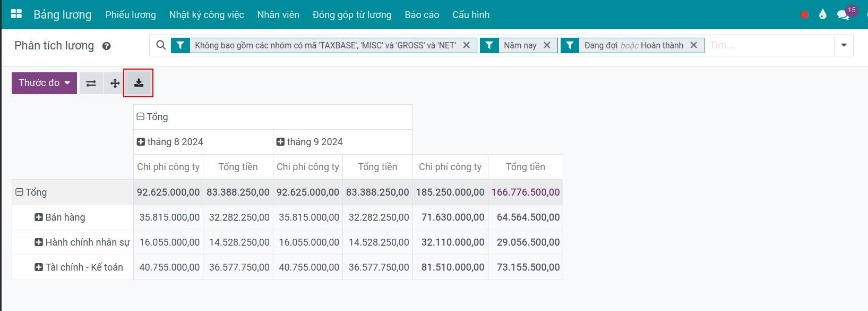868x311 pixels.
Task: Open the conversations icon with badge 15
Action: point(844,14)
